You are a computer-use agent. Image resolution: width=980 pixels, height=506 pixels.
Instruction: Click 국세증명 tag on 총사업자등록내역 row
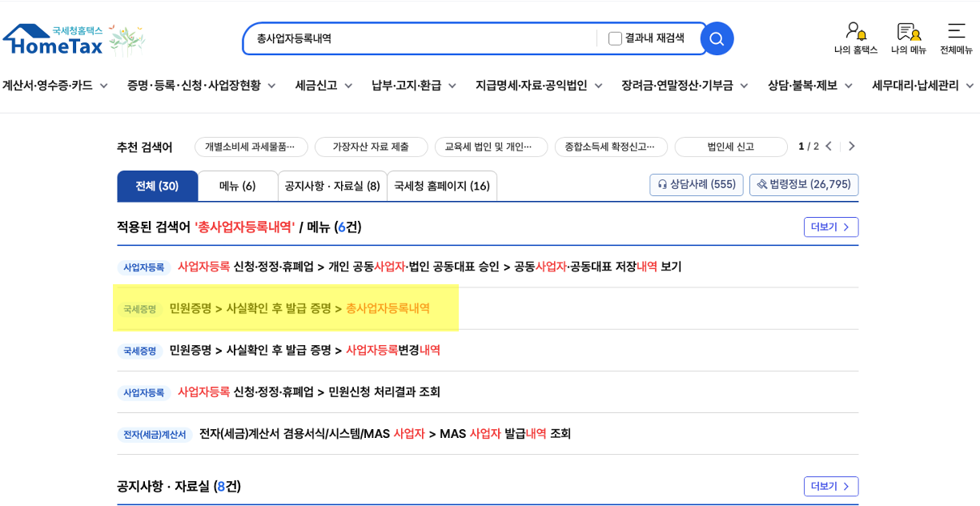[139, 309]
